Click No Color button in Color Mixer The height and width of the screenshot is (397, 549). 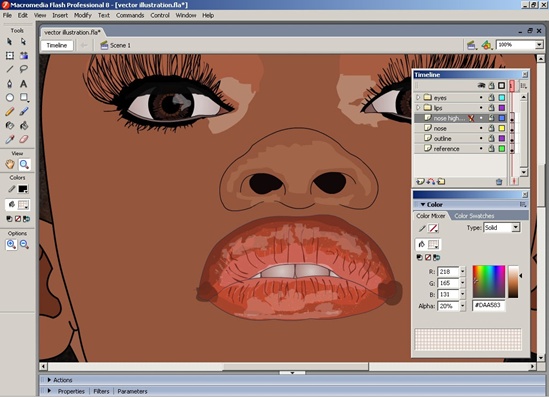428,257
